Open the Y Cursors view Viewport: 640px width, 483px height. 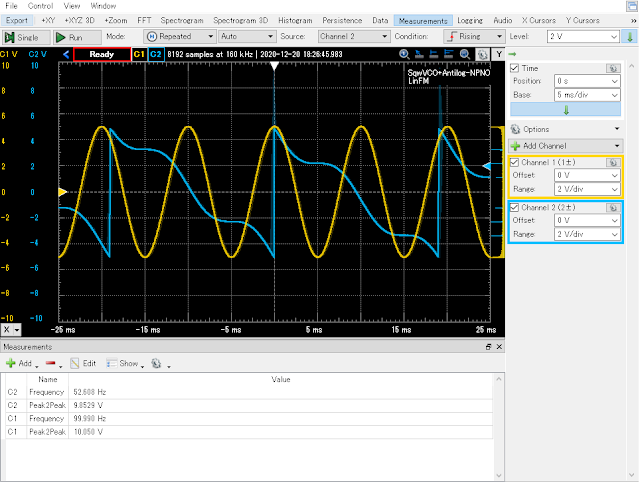click(582, 20)
